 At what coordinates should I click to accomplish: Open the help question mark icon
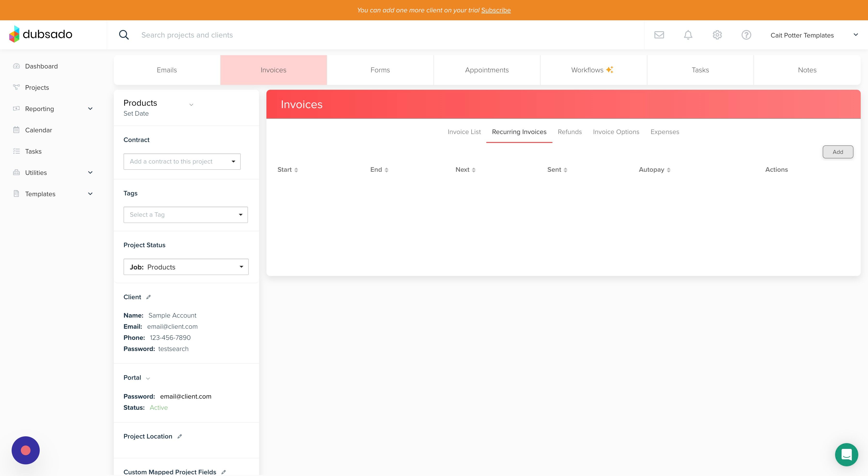[x=746, y=35]
